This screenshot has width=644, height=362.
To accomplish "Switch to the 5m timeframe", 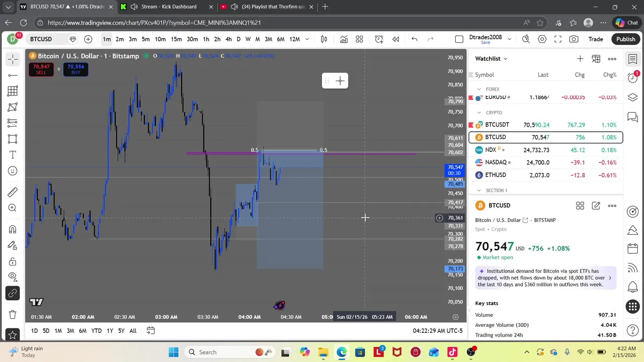I will pos(145,39).
